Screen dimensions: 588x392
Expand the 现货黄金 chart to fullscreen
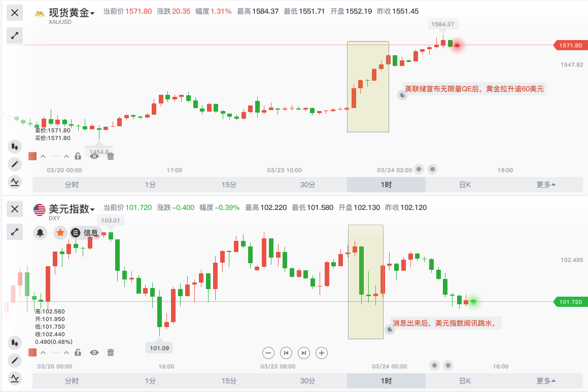[15, 35]
